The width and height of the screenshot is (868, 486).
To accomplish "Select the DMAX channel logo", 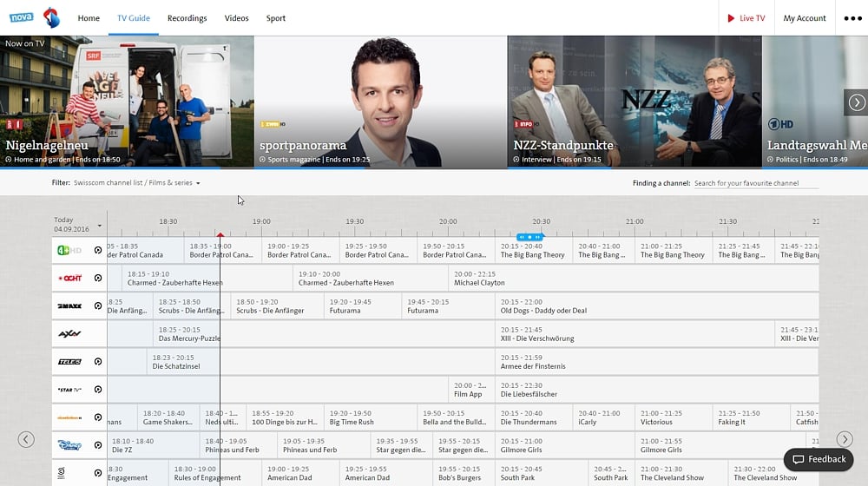I will point(69,306).
